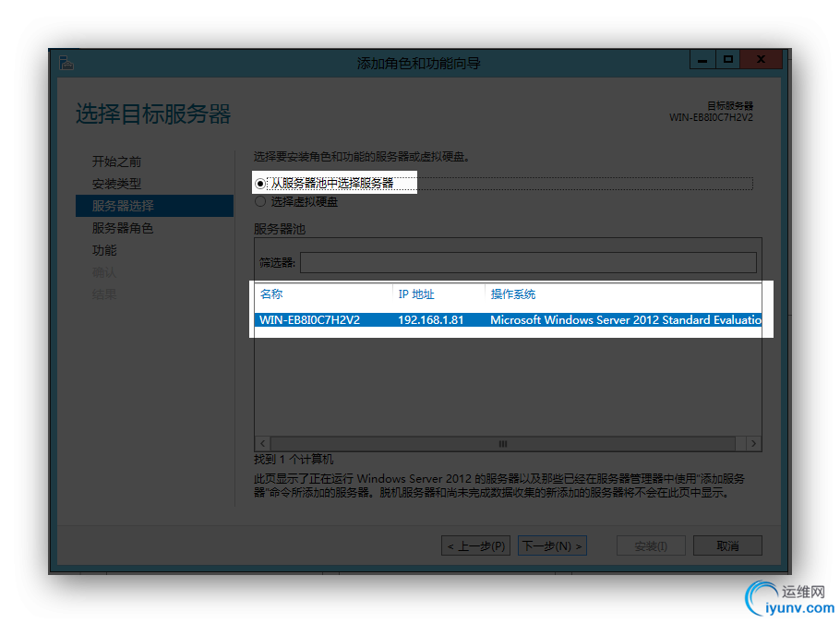
Task: Click the right arrow of horizontal scrollbar
Action: (x=754, y=444)
